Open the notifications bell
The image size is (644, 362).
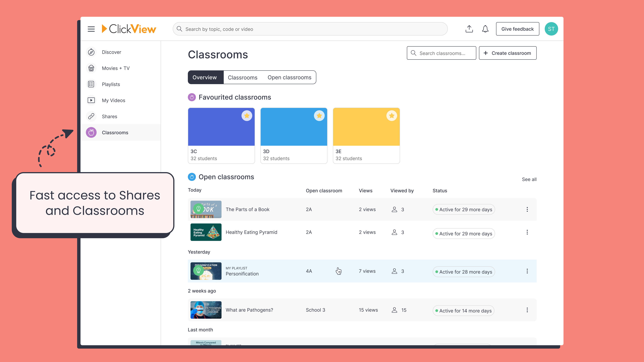click(x=485, y=29)
